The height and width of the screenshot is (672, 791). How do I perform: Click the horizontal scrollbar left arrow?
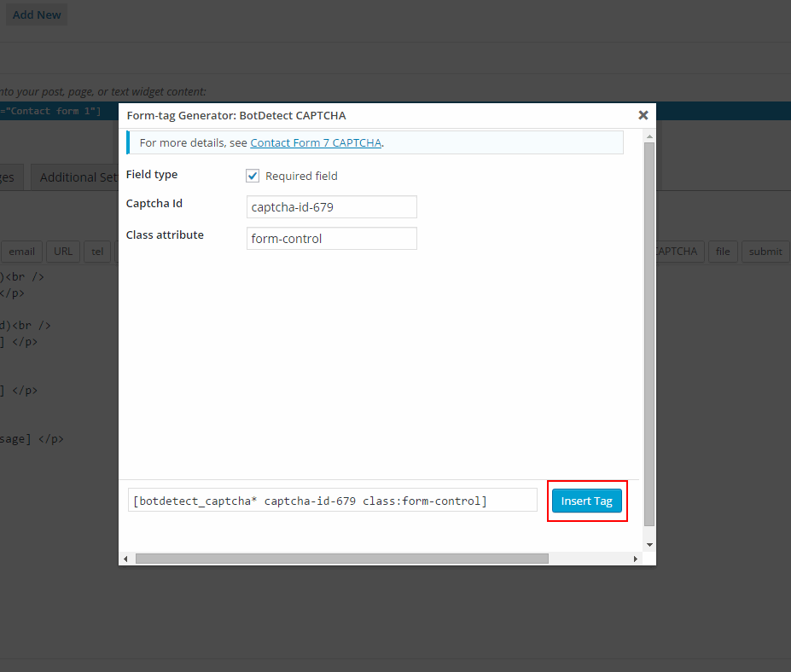point(126,559)
